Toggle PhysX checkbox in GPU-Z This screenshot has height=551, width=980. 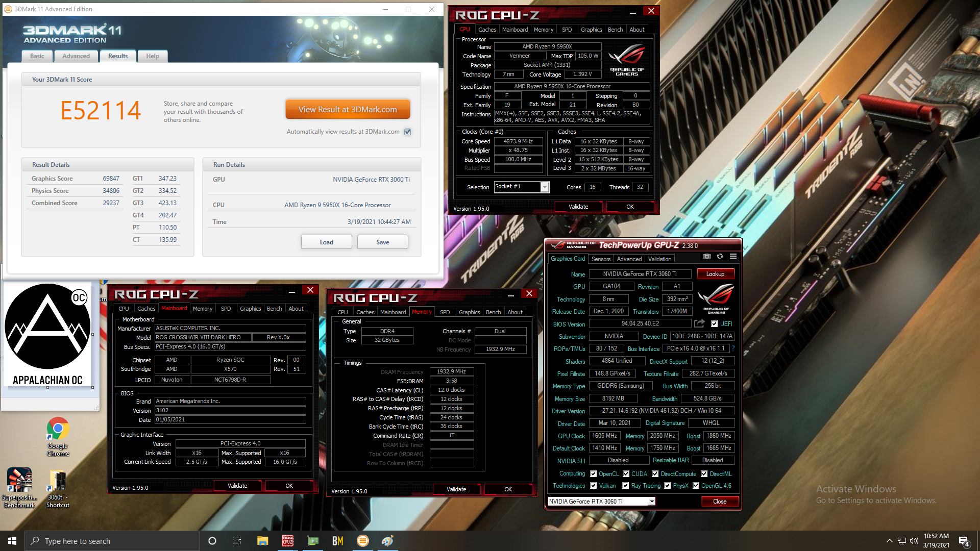point(667,486)
